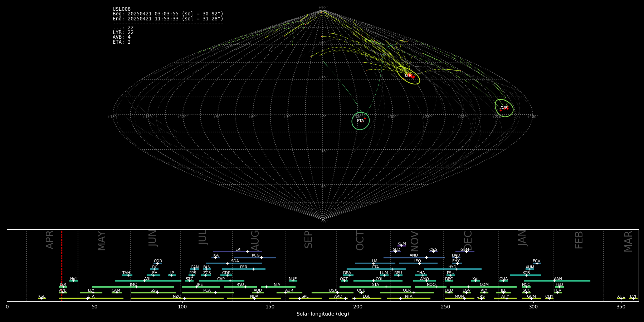Screen dimensions: 644x322
Task: Click the AND shower bar in timeline
Action: (414, 258)
